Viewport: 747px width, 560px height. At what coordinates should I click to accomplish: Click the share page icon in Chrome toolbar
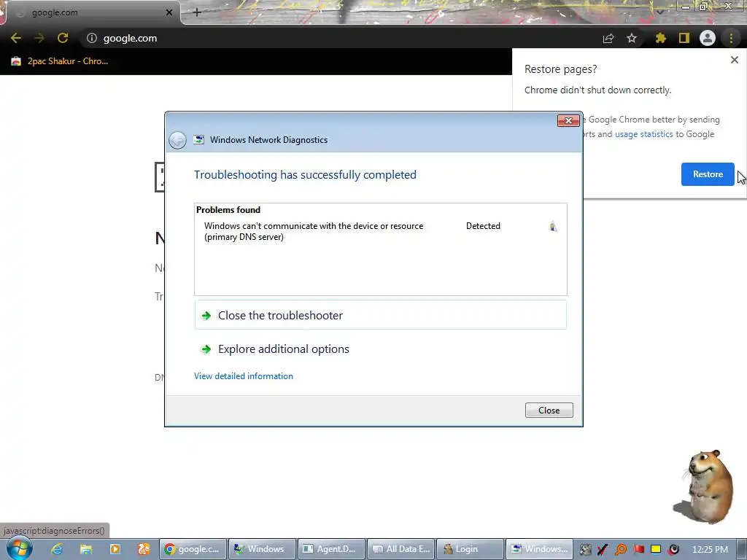point(608,38)
